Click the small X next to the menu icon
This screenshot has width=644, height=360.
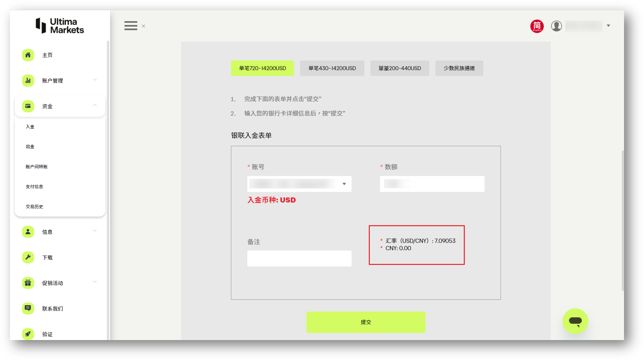(144, 26)
